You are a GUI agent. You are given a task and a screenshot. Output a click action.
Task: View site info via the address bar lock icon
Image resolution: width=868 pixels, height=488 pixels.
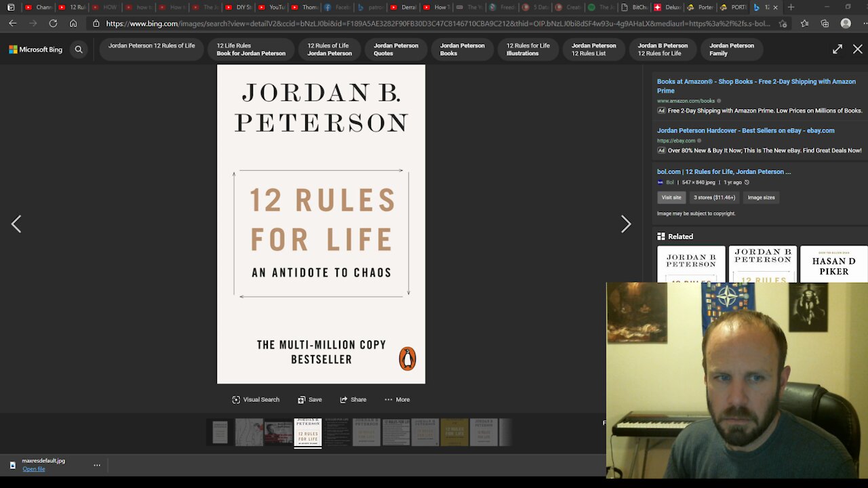pyautogui.click(x=96, y=23)
